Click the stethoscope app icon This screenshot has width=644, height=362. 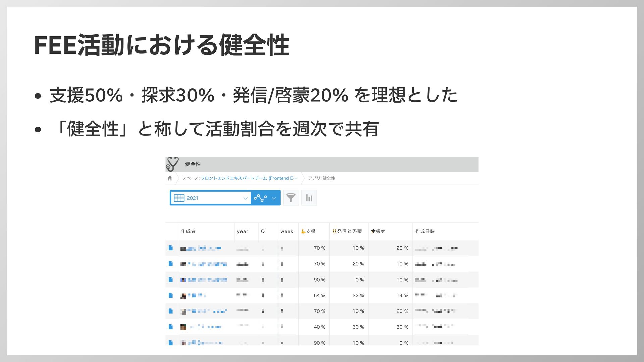pos(172,164)
